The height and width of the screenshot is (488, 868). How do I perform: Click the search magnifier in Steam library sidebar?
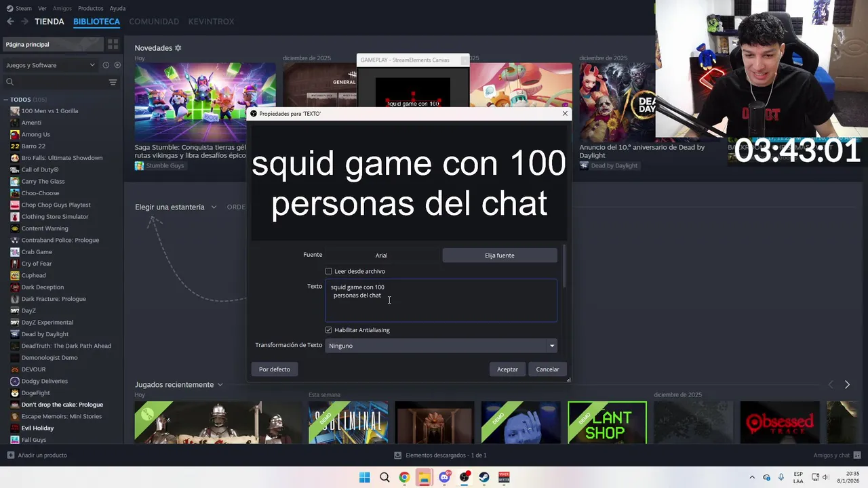point(9,82)
